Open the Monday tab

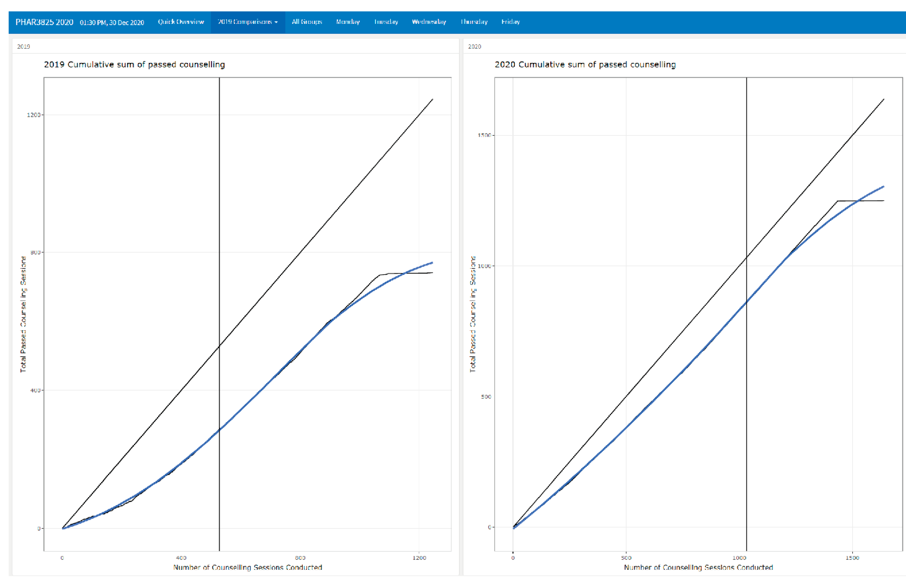click(x=348, y=22)
